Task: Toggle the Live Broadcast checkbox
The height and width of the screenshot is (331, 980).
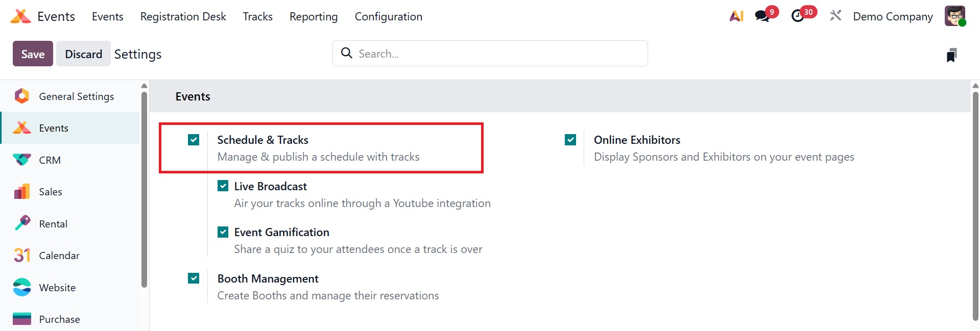Action: (223, 186)
